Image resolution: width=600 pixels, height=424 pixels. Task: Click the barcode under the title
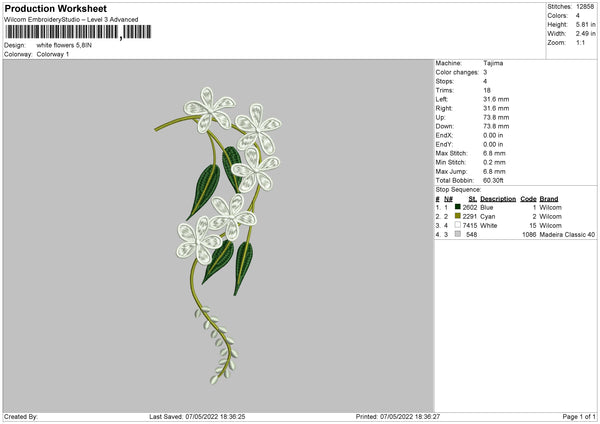point(78,32)
